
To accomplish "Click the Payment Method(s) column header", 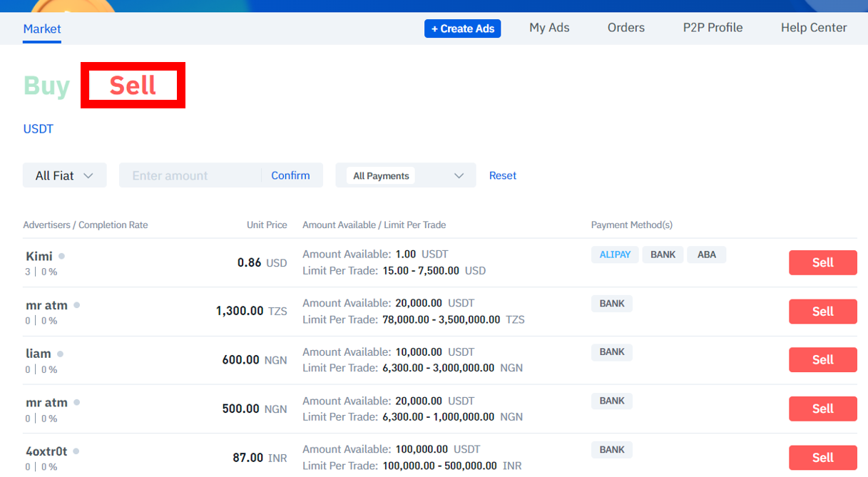I will [x=632, y=225].
